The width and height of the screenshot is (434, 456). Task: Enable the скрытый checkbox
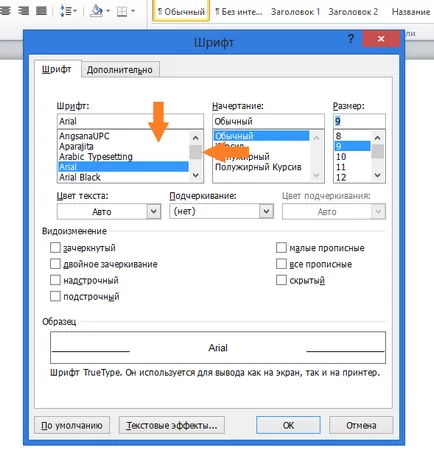(x=281, y=280)
